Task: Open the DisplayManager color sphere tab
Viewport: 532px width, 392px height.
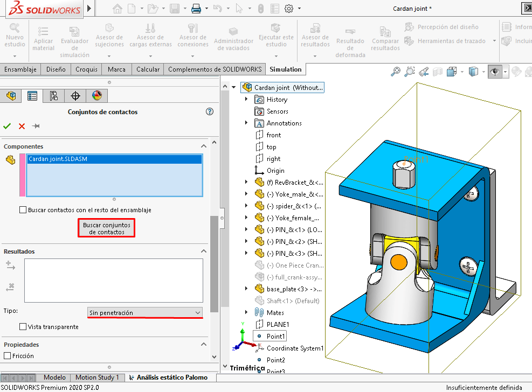Action: point(96,96)
